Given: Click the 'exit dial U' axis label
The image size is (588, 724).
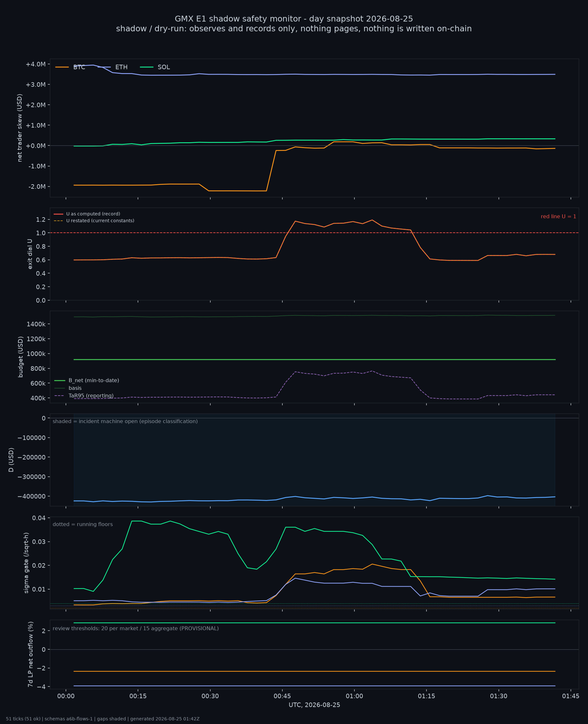Looking at the screenshot, I should point(30,254).
